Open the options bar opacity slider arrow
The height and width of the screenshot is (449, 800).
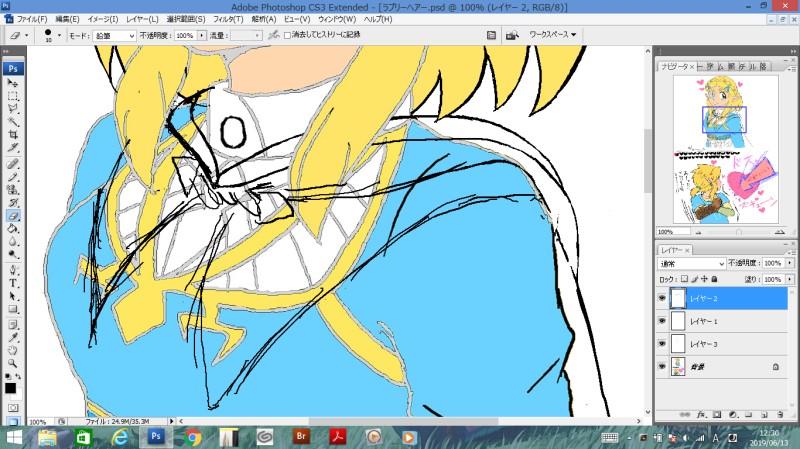[202, 35]
